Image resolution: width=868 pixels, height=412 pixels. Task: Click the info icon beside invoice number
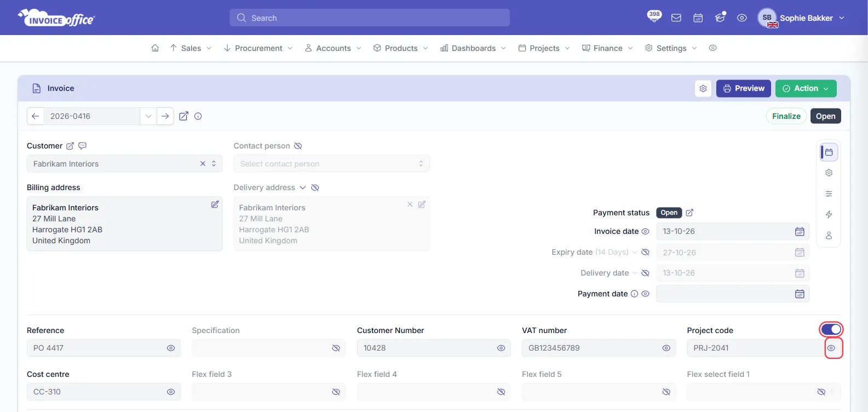(x=198, y=116)
